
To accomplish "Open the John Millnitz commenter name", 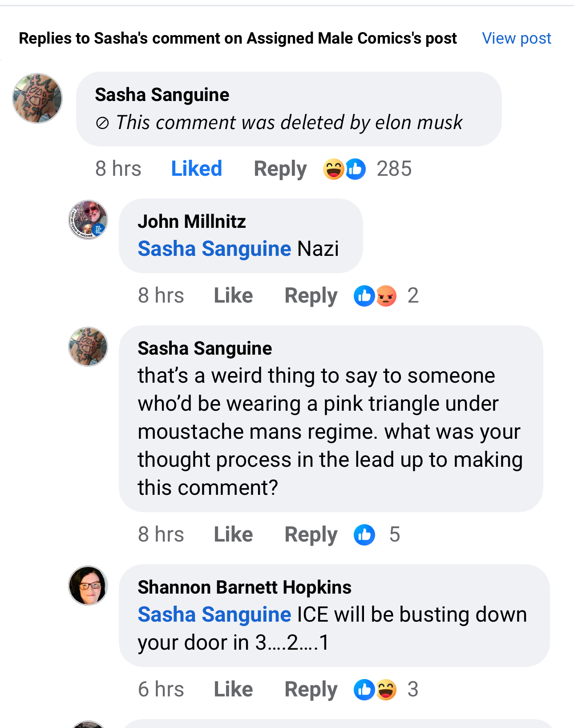I will click(192, 221).
